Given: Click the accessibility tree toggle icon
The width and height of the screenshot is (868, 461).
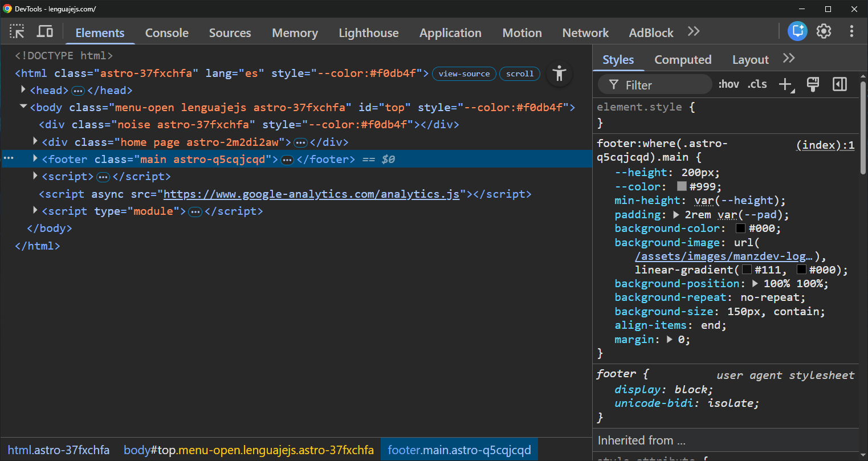Looking at the screenshot, I should 560,74.
